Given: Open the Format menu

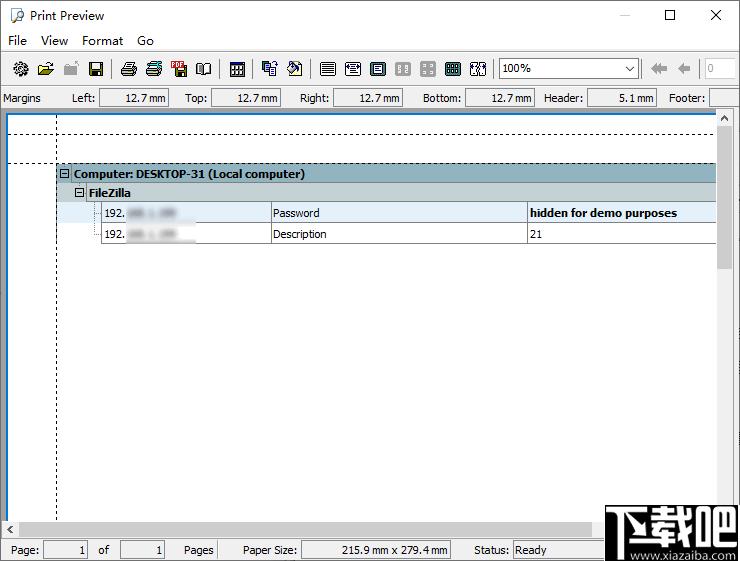Looking at the screenshot, I should click(102, 41).
